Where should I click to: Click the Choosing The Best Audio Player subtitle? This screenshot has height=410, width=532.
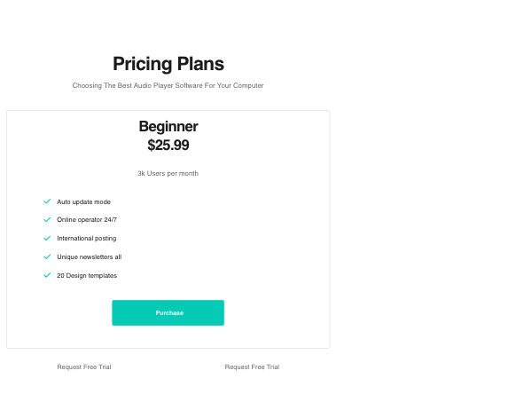click(x=168, y=86)
